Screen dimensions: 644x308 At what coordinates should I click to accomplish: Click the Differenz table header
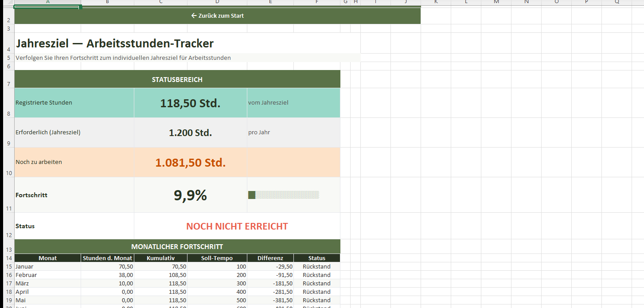pyautogui.click(x=270, y=258)
